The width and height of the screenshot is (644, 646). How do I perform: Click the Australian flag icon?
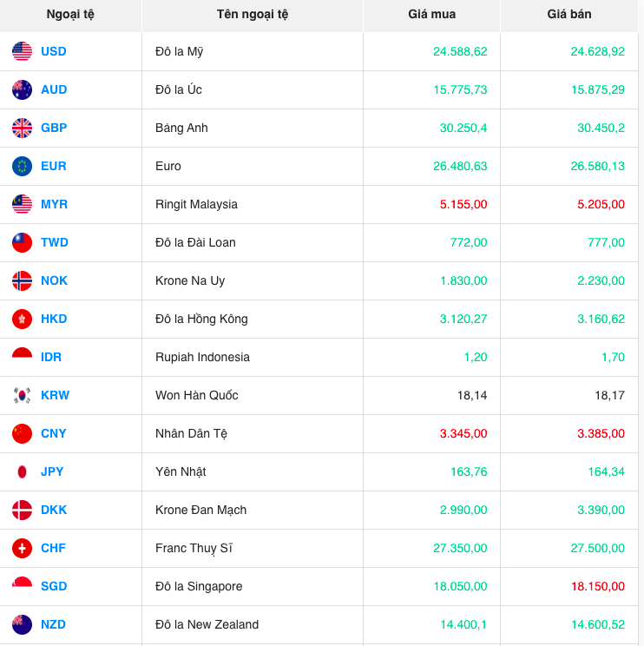[x=23, y=89]
